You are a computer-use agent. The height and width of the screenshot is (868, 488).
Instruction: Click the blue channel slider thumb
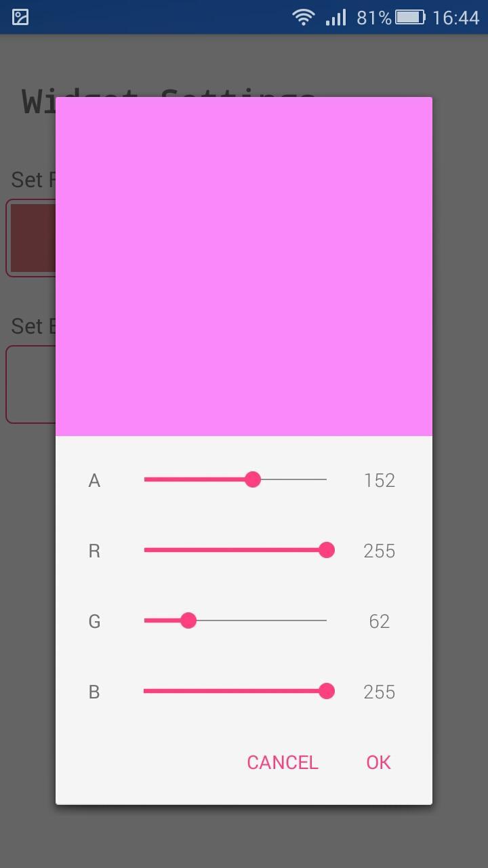(x=327, y=691)
